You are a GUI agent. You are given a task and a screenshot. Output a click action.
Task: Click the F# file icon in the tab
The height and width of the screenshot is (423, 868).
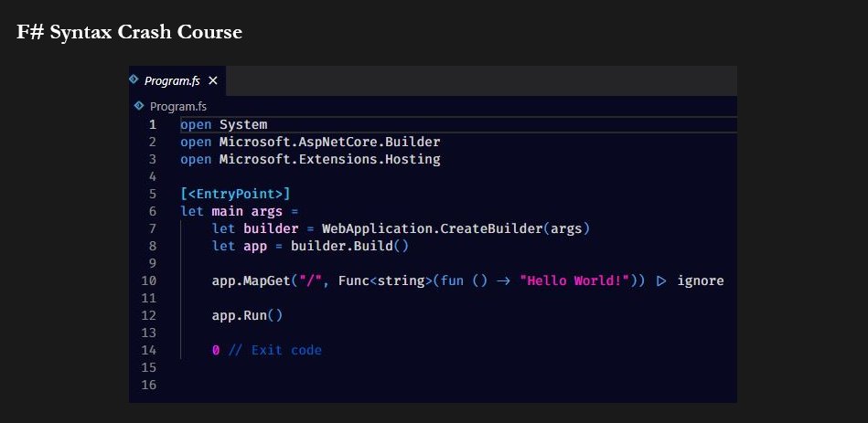pos(134,79)
